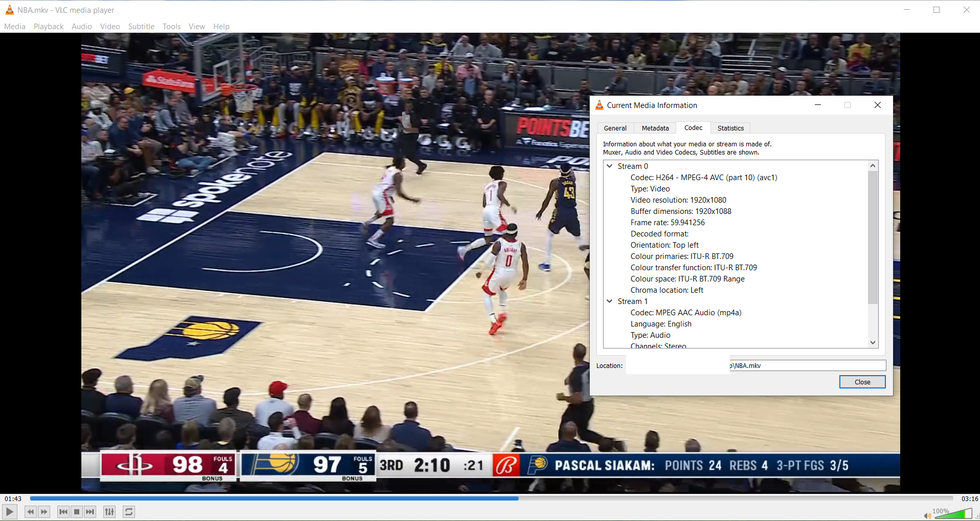Toggle total duration display 03:16
The image size is (980, 521).
pyautogui.click(x=970, y=498)
